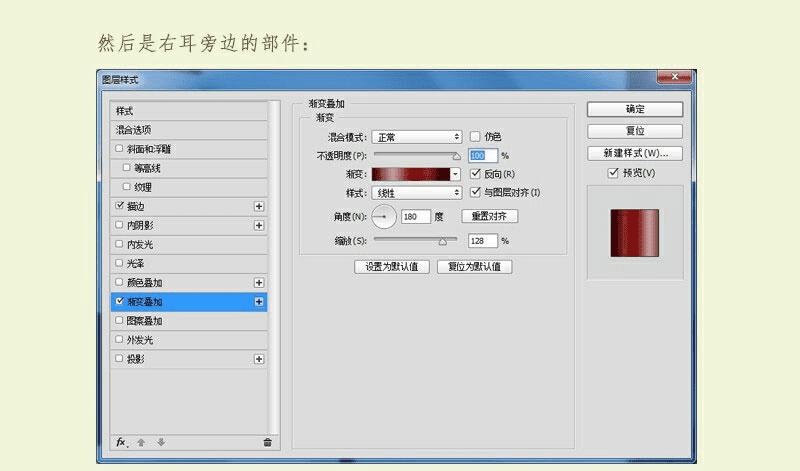Add another 颜色叠加 effect with plus icon
This screenshot has width=800, height=471.
click(x=259, y=283)
